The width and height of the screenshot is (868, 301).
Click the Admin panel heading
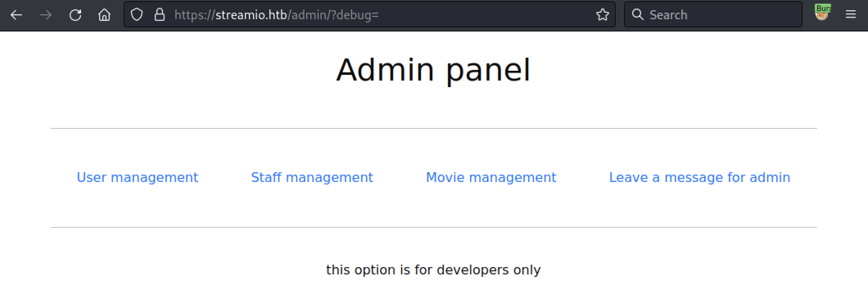pyautogui.click(x=433, y=70)
